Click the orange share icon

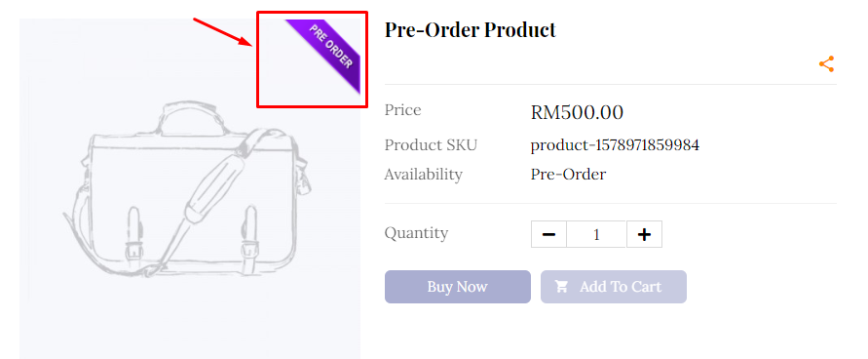(x=826, y=64)
